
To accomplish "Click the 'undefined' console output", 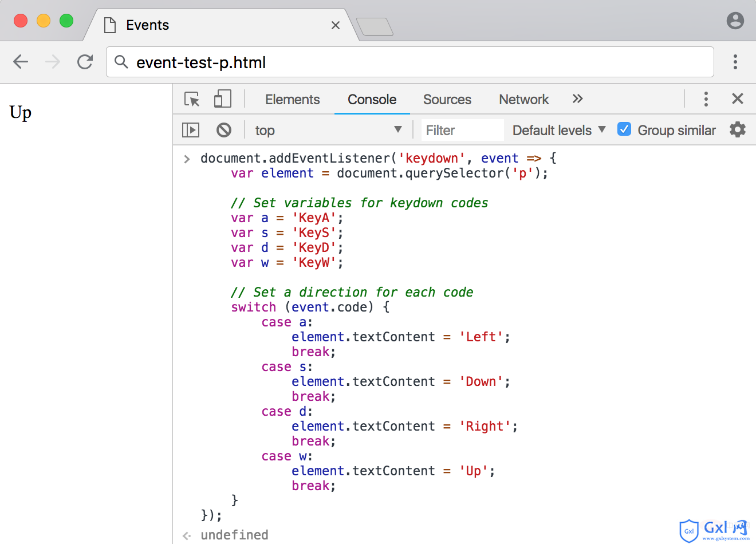I will click(234, 535).
